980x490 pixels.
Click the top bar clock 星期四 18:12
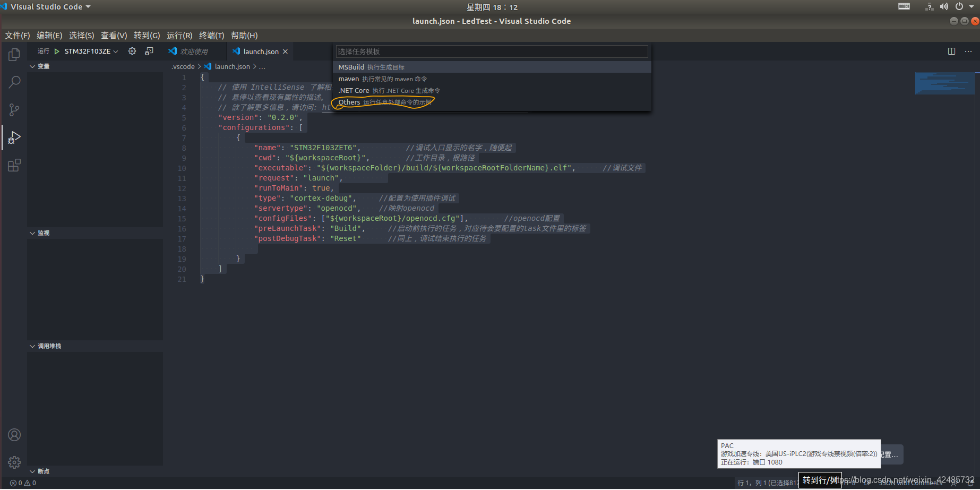click(x=492, y=7)
